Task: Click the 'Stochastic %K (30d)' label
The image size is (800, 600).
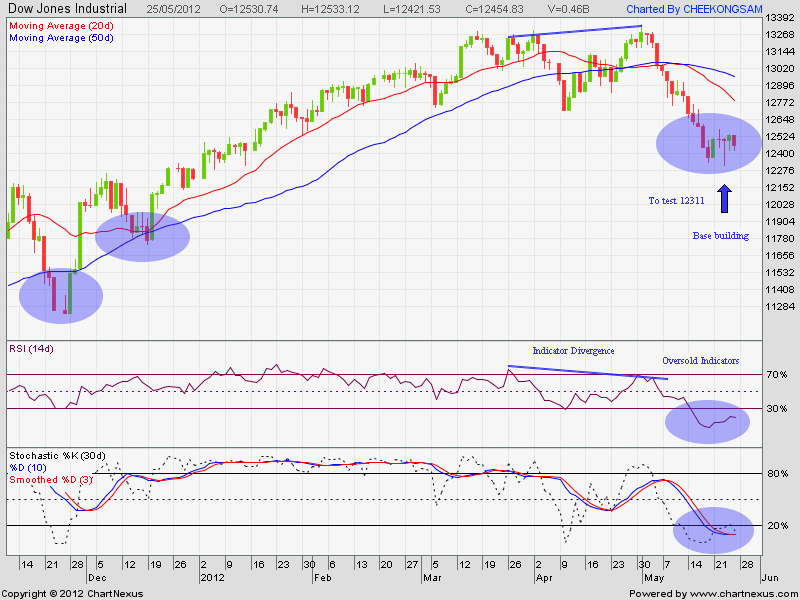Action: (58, 456)
